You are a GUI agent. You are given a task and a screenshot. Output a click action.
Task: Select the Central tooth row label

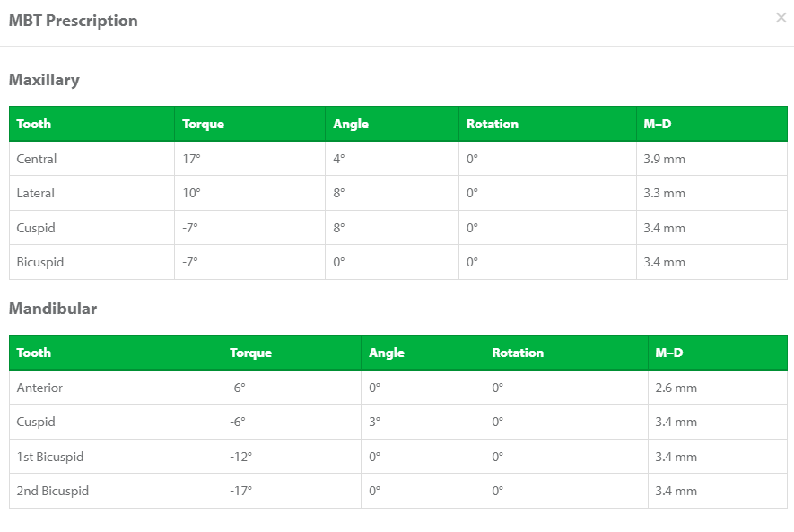pos(37,159)
